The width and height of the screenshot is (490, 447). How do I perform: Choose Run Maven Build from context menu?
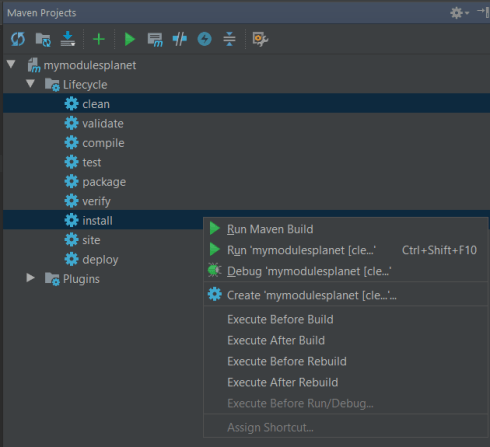(x=346, y=229)
